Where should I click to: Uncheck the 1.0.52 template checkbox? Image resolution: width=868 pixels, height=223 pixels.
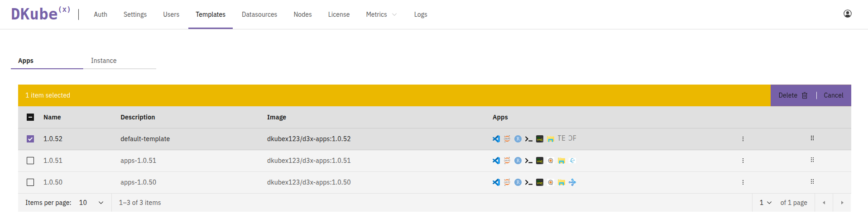[30, 139]
